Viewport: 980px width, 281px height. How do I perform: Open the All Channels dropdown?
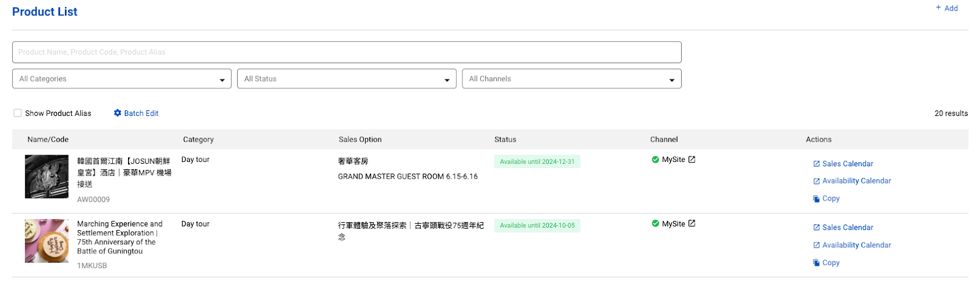[x=571, y=79]
